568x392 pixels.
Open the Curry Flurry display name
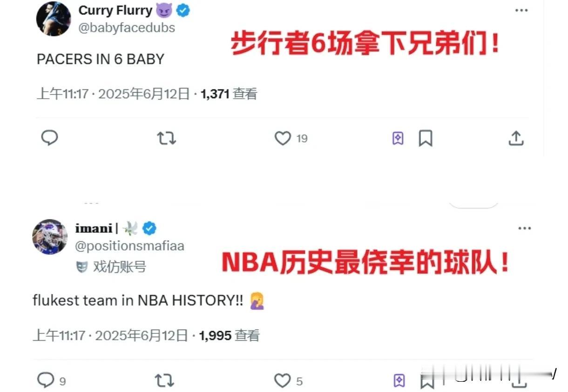pos(115,10)
